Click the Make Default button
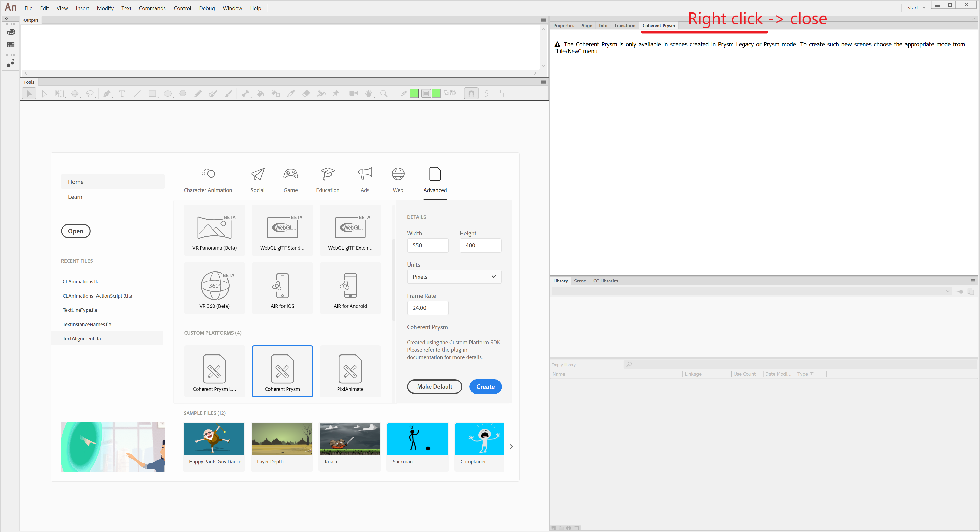The image size is (980, 532). 434,387
